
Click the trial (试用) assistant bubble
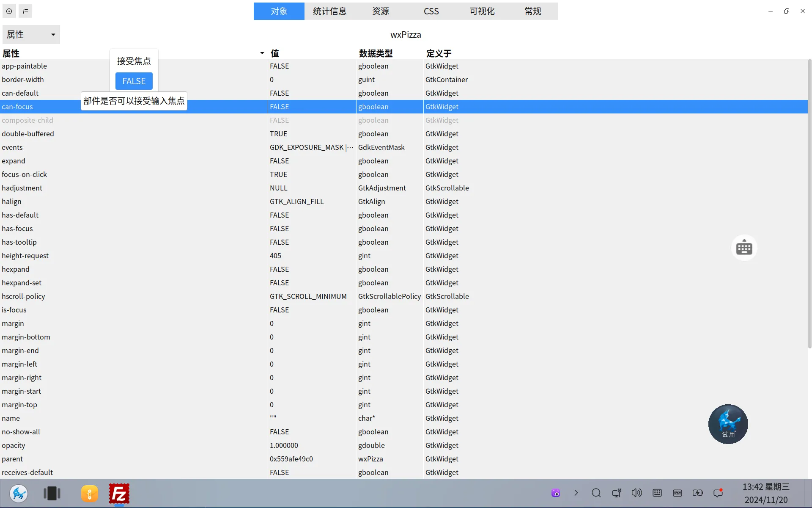[728, 424]
